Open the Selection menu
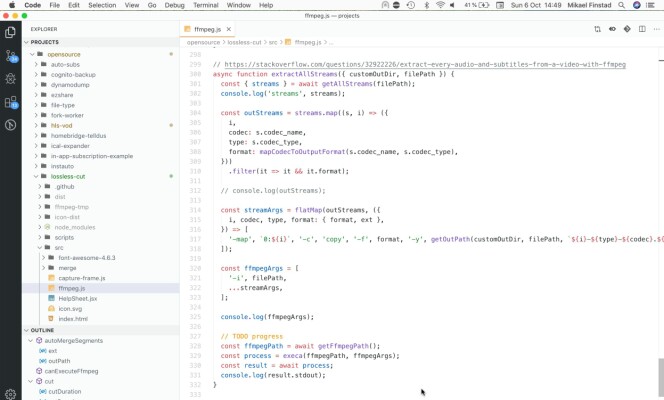This screenshot has width=664, height=400. point(102,5)
